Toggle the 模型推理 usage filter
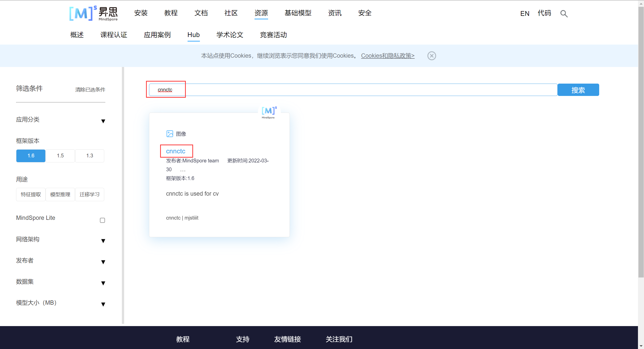 60,194
